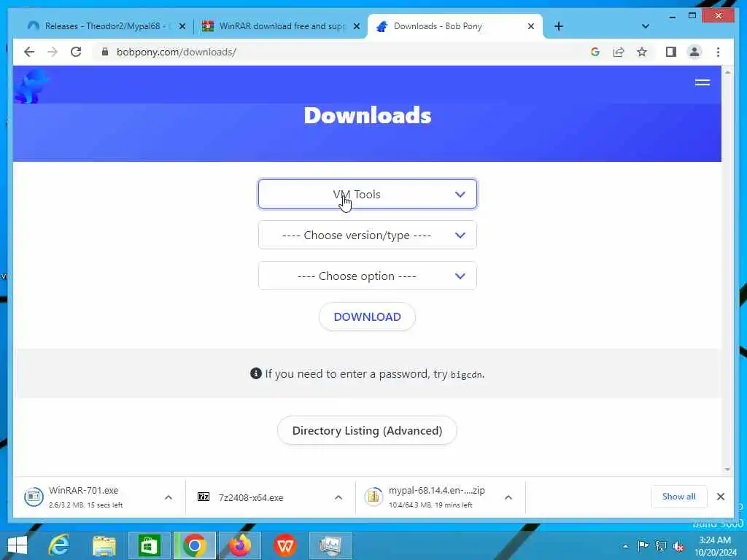
Task: Open the Chrome profile avatar
Action: pos(694,52)
